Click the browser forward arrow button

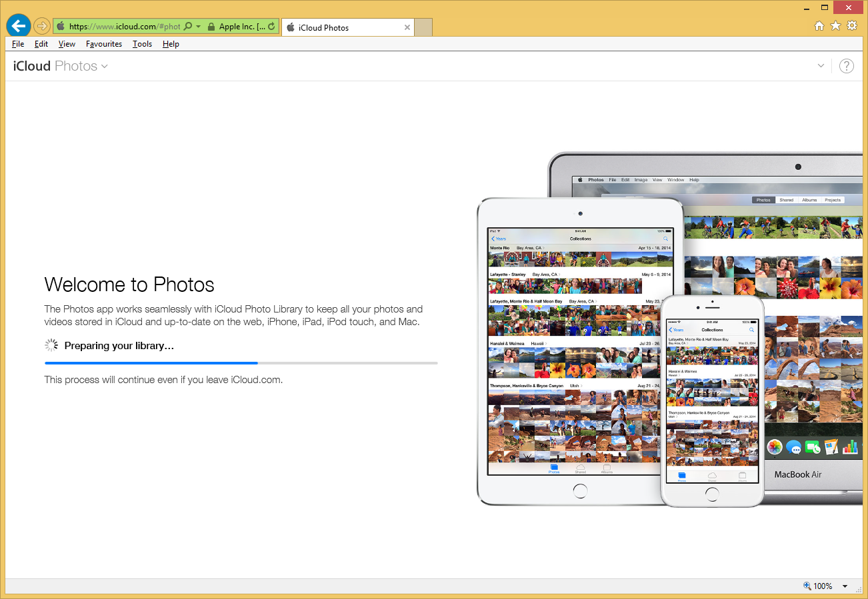pyautogui.click(x=41, y=27)
